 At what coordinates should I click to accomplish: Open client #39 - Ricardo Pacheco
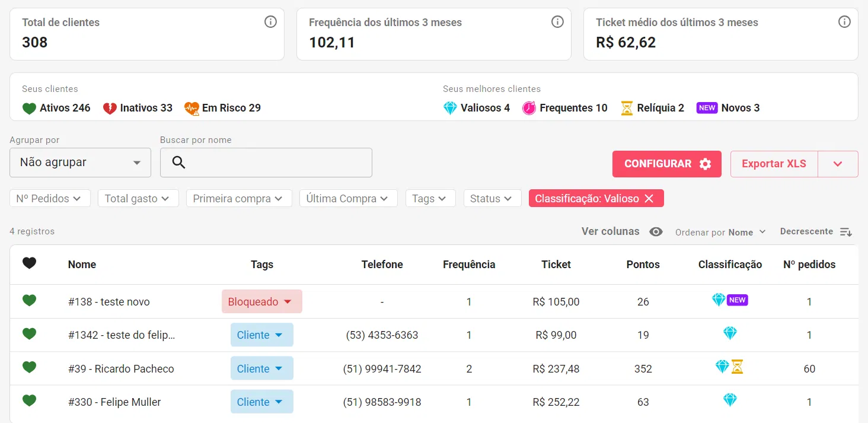pos(121,369)
